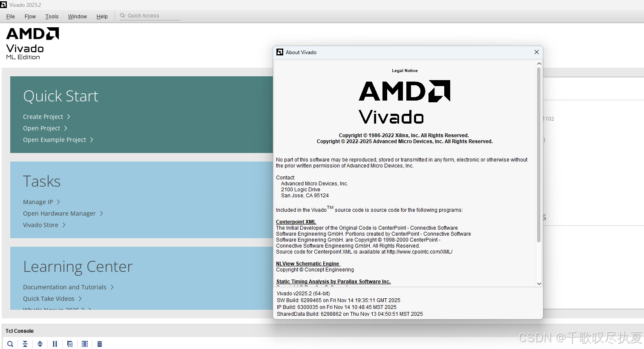644x349 pixels.
Task: Click the About Vivado dialog title icon
Action: 280,52
